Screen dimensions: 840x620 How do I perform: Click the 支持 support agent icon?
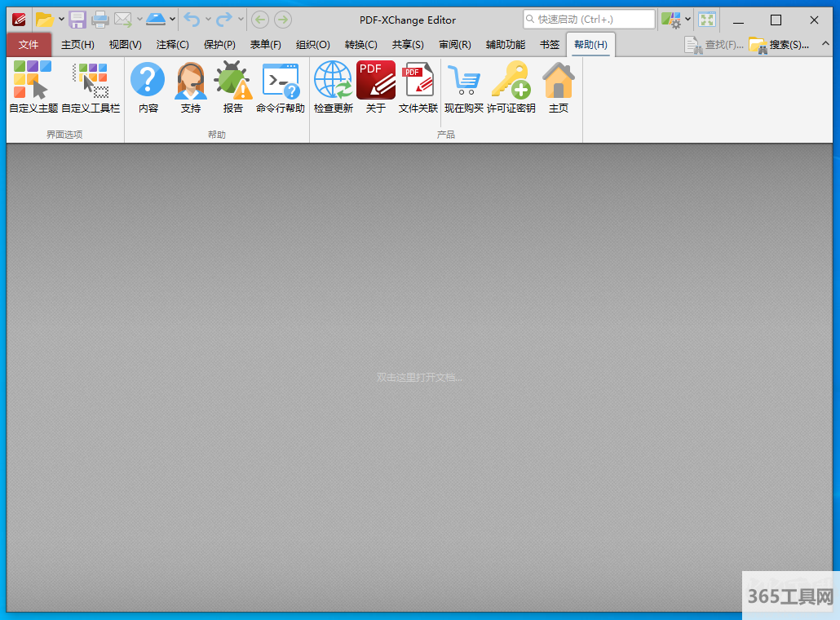pos(191,81)
